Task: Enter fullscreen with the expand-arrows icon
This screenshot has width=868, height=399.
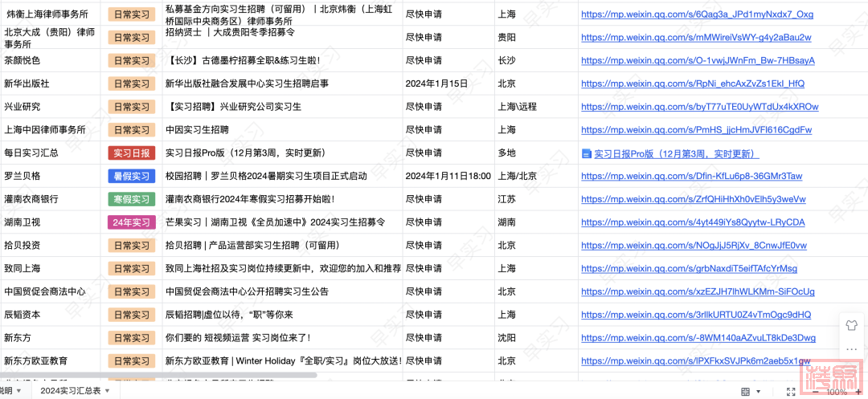Action: [791, 391]
